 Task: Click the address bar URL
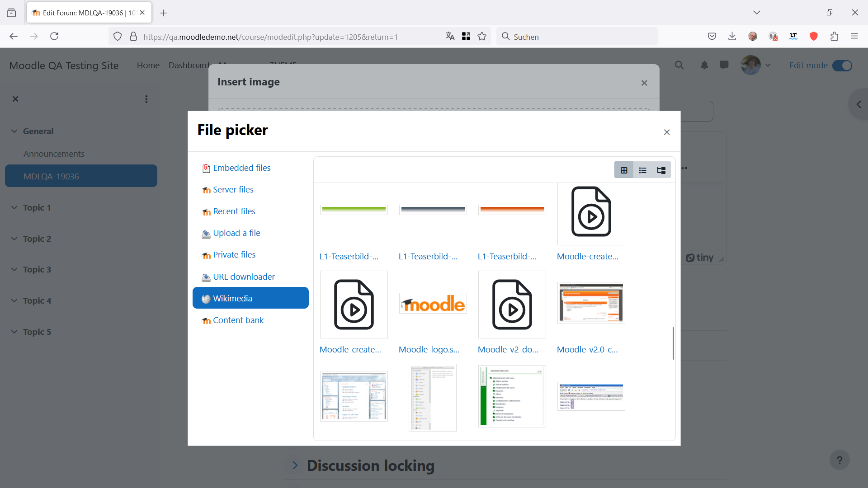(x=270, y=37)
